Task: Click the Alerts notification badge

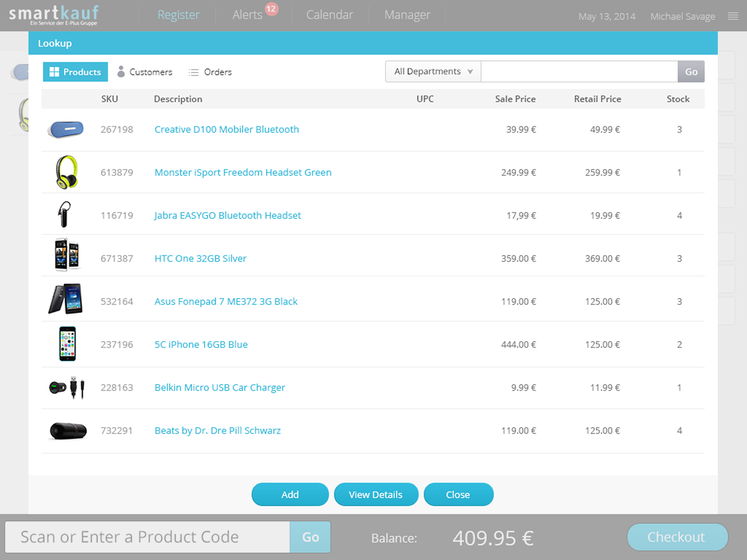Action: pyautogui.click(x=271, y=9)
